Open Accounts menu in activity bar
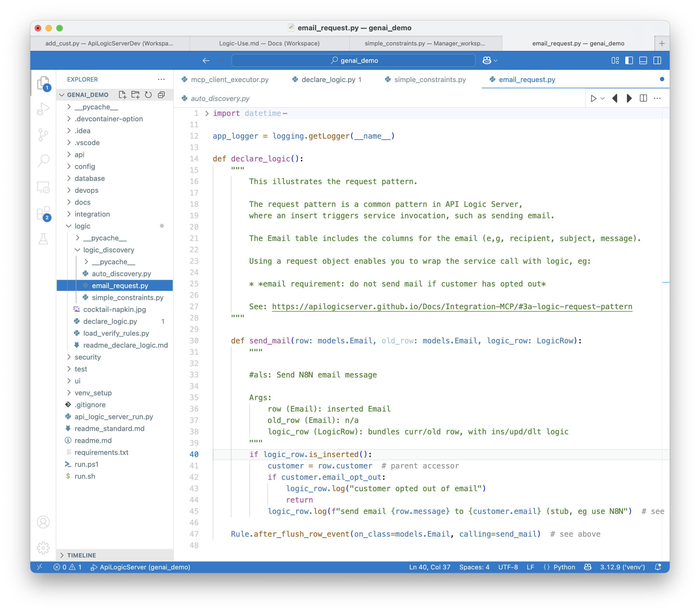The width and height of the screenshot is (700, 613). (43, 522)
